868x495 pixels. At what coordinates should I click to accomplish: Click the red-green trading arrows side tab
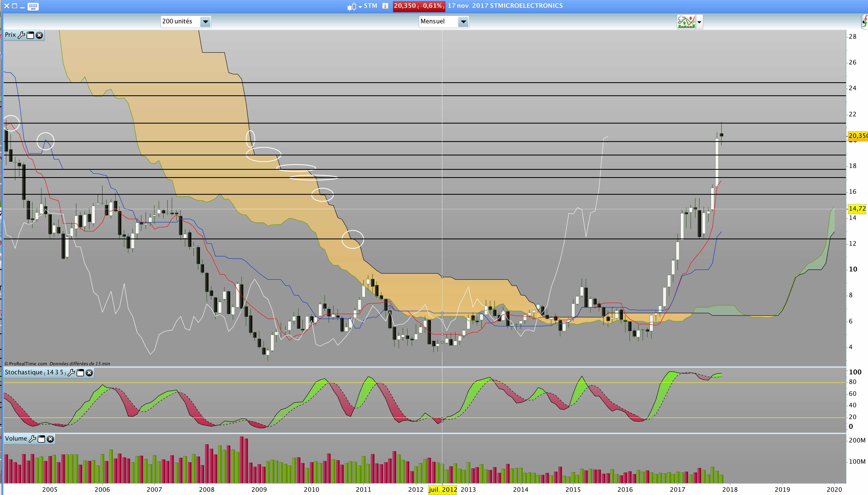pos(865,22)
